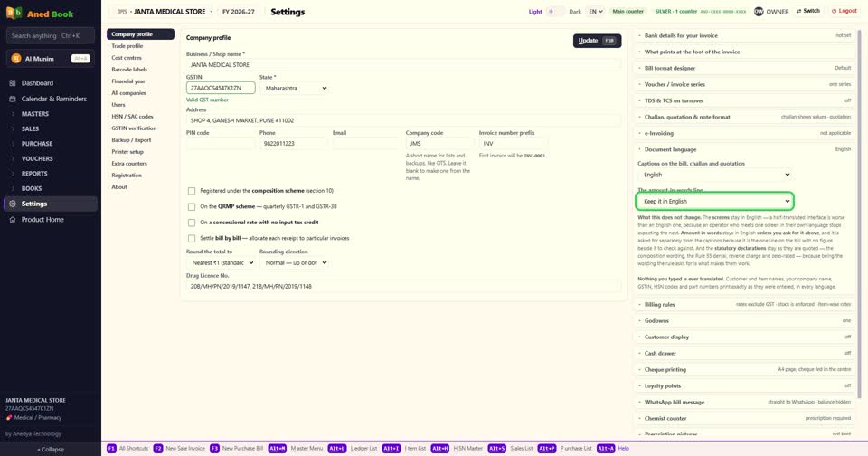The width and height of the screenshot is (868, 456).
Task: Click the Logout button
Action: 844,11
